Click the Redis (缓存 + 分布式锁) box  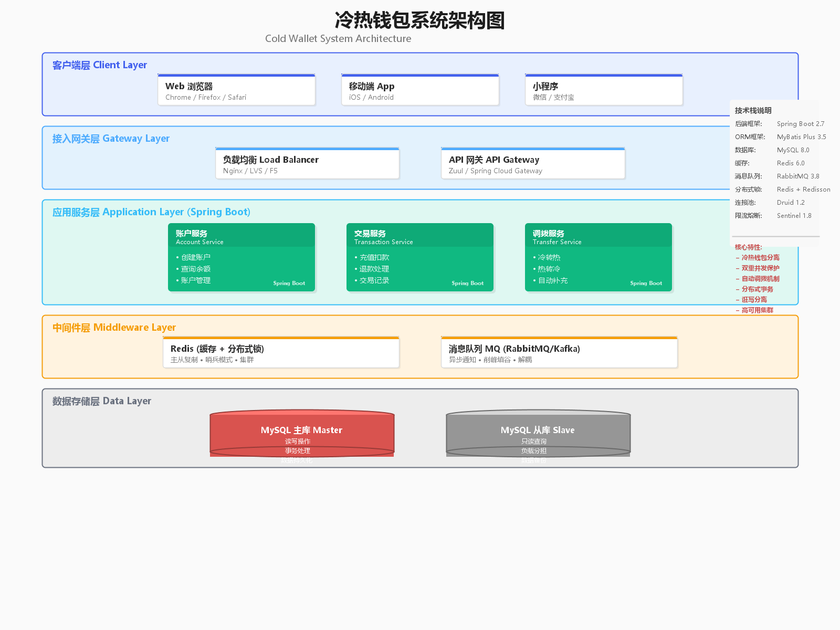pos(281,352)
